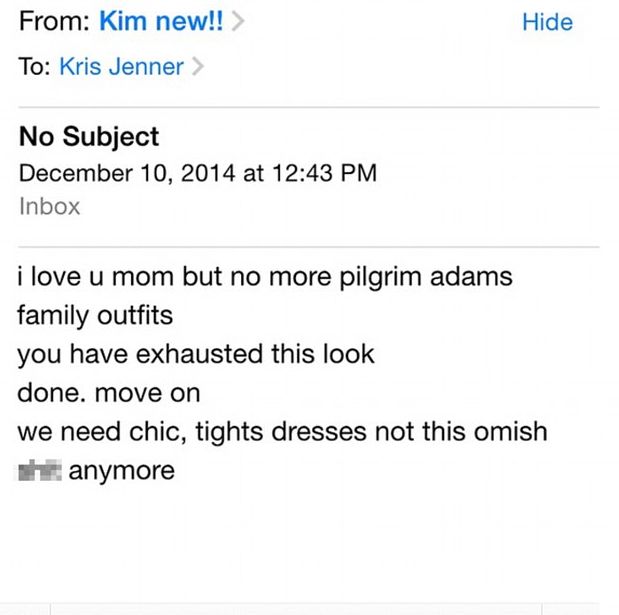
Task: Click the "family outfits" line
Action: pos(95,316)
